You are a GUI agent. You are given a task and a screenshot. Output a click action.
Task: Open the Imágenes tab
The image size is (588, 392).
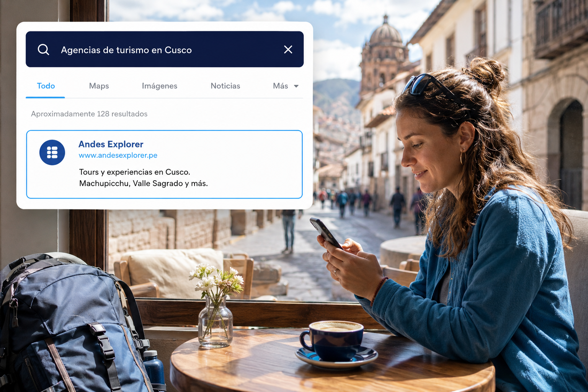(x=160, y=86)
